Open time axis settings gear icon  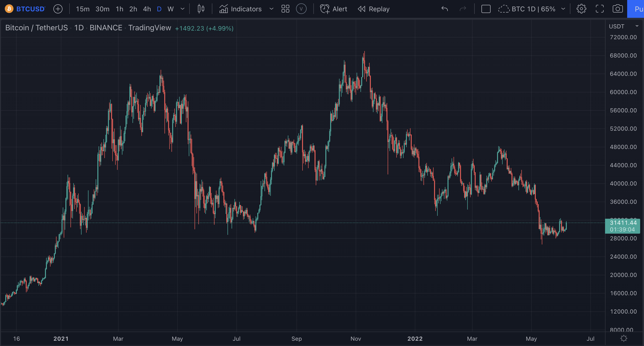(624, 339)
